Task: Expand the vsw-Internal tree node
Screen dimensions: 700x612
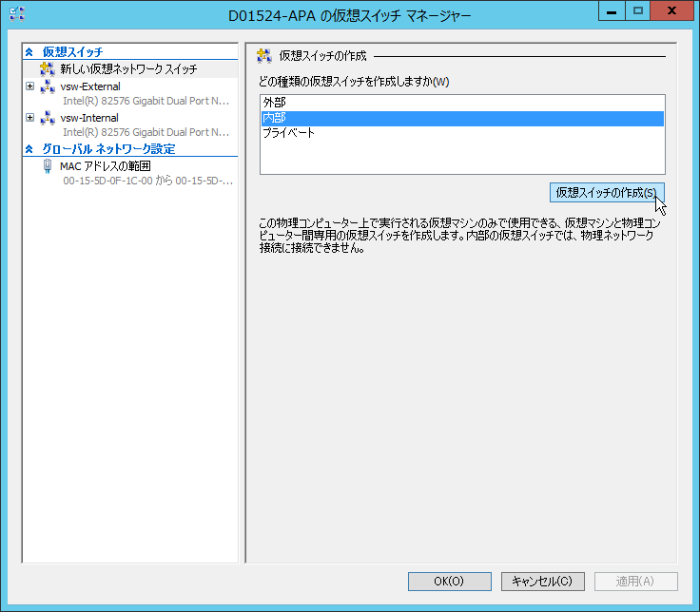Action: [29, 117]
